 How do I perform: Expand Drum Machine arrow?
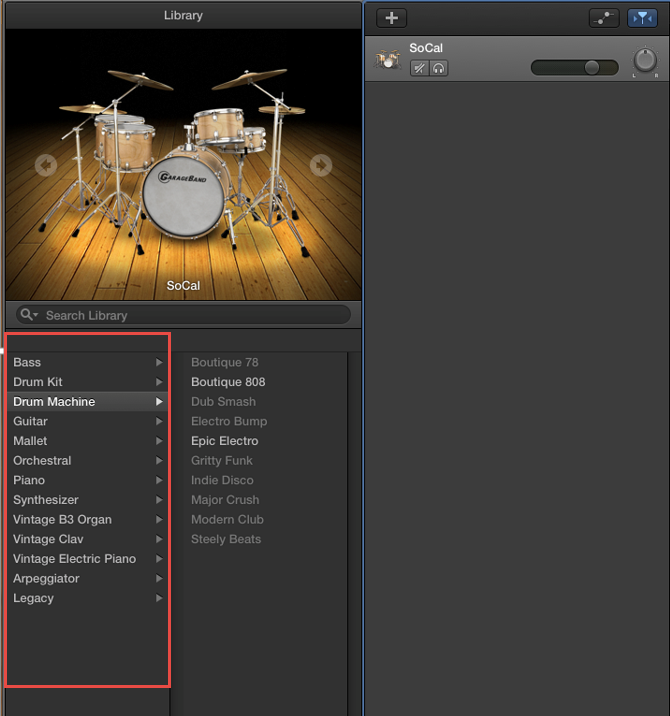coord(159,401)
